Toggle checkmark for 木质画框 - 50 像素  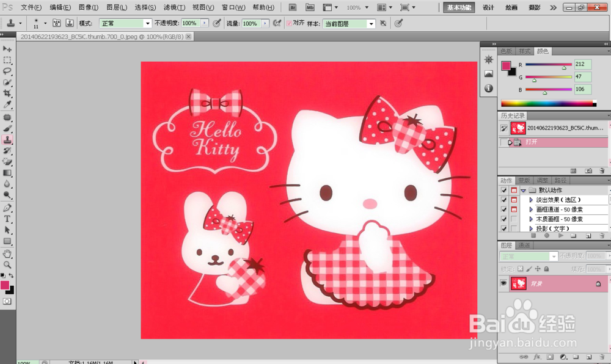[504, 219]
